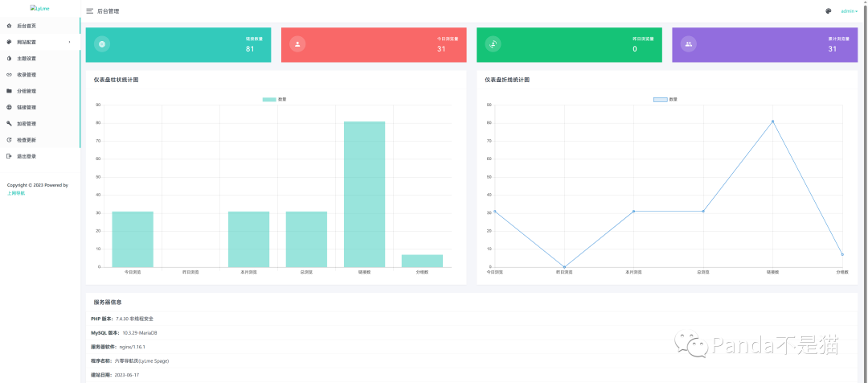Image resolution: width=868 pixels, height=383 pixels.
Task: Open the admin user dropdown
Action: pyautogui.click(x=850, y=11)
